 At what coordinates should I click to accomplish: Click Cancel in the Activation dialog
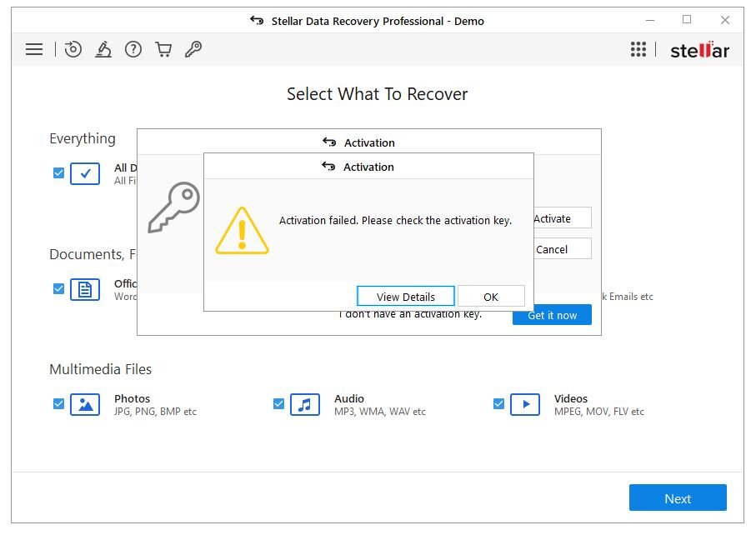(x=562, y=249)
